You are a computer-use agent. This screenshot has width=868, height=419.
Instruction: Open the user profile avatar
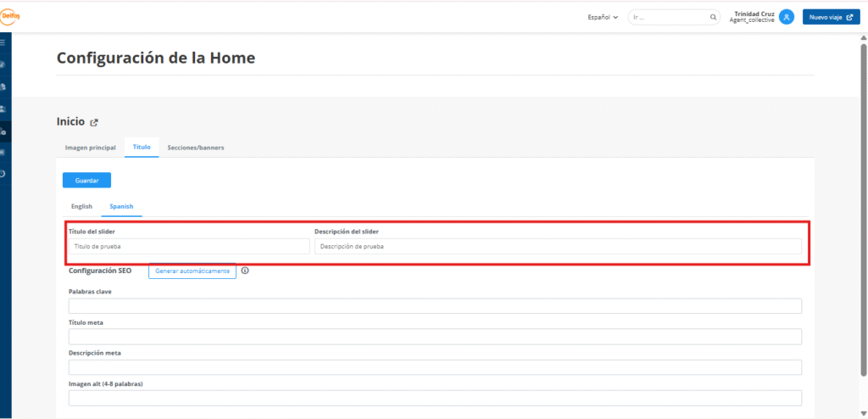[787, 17]
